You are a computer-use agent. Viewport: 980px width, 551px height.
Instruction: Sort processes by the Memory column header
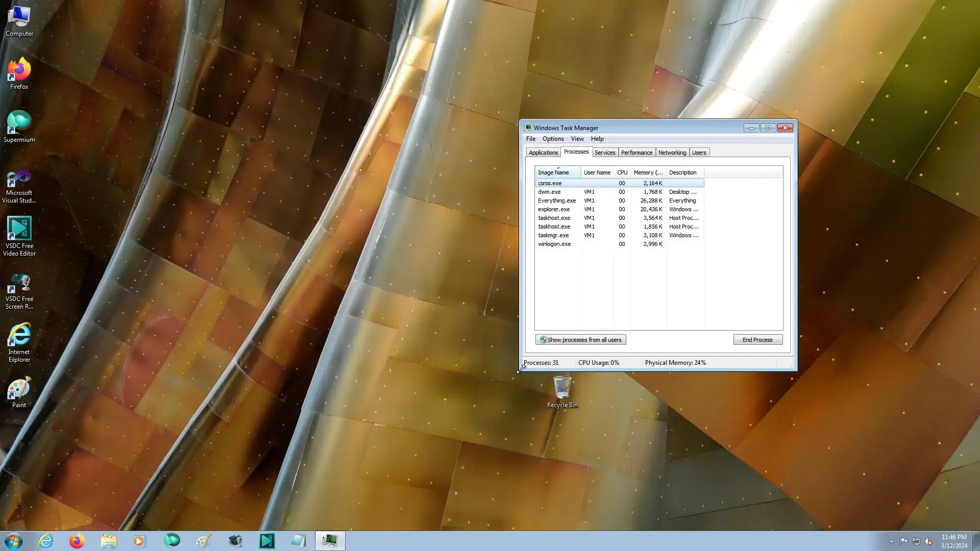[648, 172]
